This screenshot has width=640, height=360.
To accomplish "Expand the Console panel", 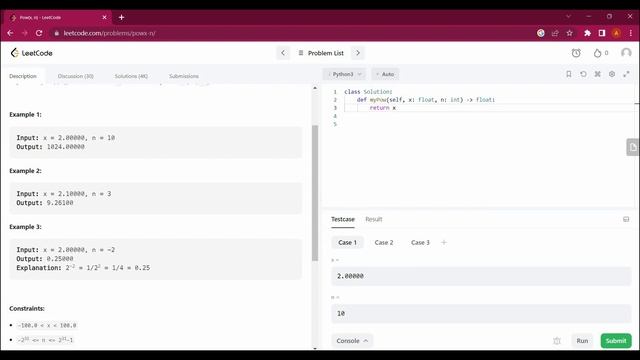I will (352, 341).
